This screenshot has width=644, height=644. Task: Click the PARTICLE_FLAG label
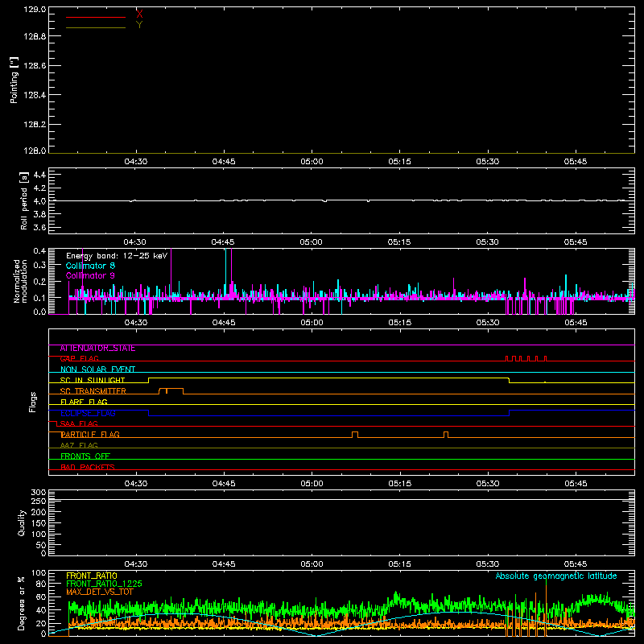90,435
